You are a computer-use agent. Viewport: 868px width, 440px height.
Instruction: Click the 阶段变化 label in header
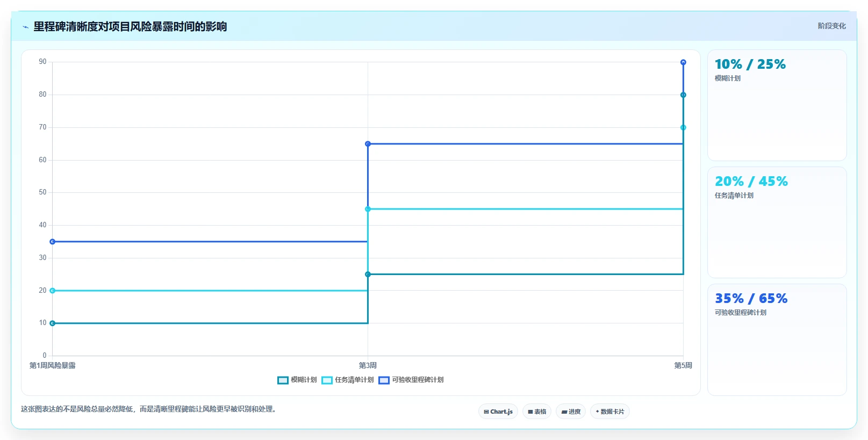click(832, 26)
